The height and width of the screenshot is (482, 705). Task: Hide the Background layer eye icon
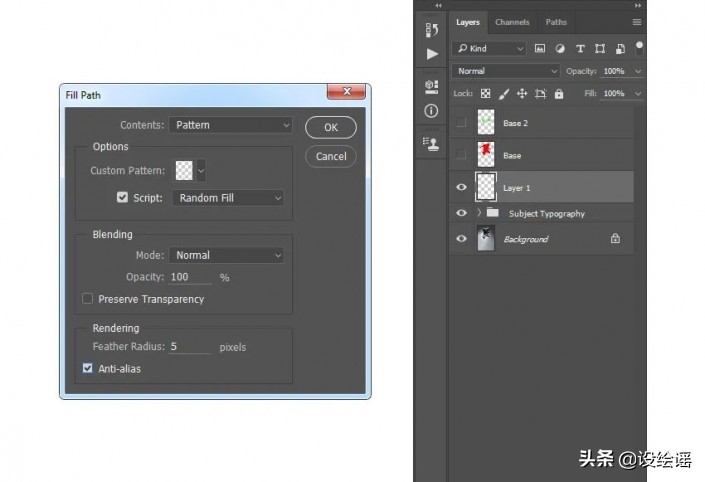coord(461,238)
